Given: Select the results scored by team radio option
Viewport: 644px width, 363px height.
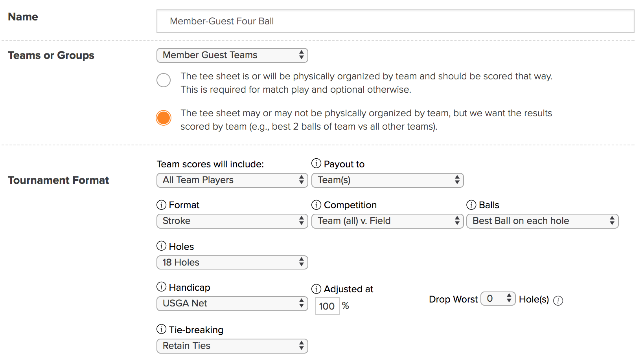Looking at the screenshot, I should tap(164, 118).
